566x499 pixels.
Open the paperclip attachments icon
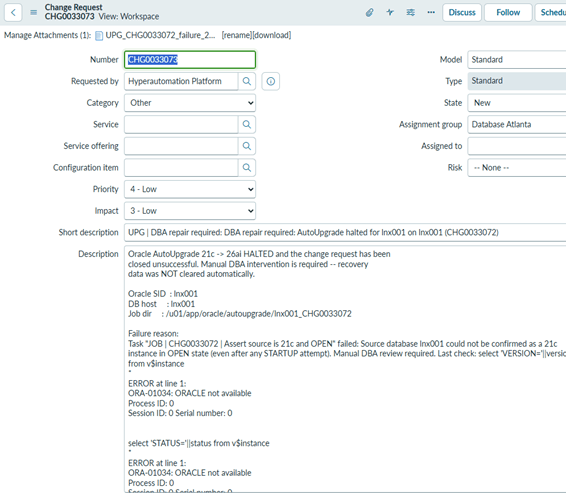pyautogui.click(x=369, y=13)
